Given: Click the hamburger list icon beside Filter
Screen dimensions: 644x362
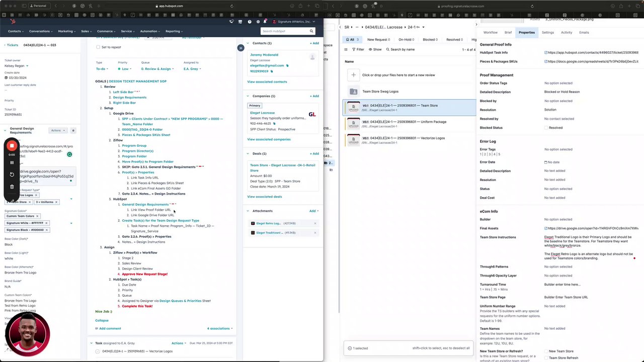Looking at the screenshot, I should [346, 49].
